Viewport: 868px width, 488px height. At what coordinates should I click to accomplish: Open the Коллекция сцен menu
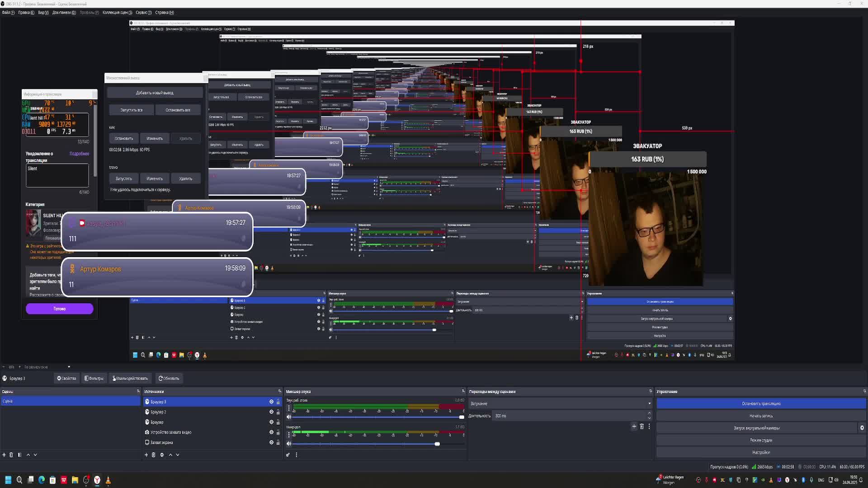[117, 13]
